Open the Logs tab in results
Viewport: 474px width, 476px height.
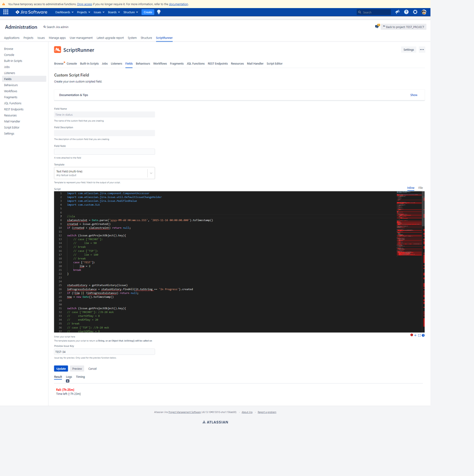pos(69,376)
